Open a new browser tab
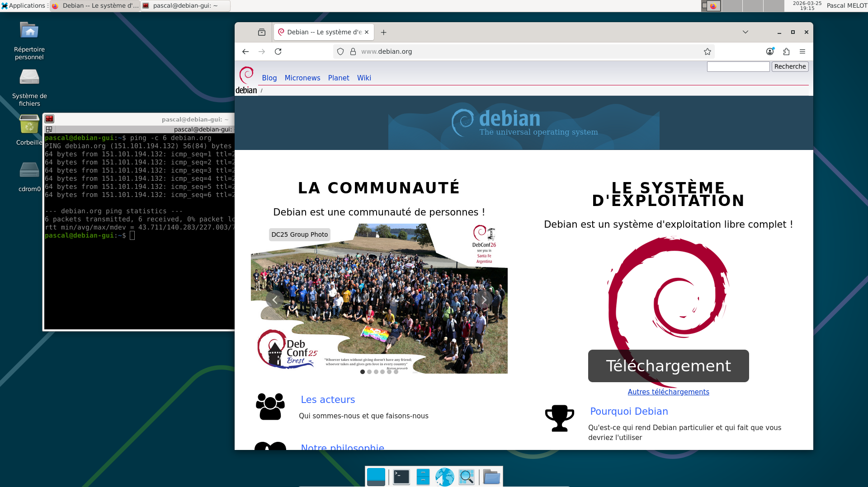This screenshot has width=868, height=487. [383, 32]
